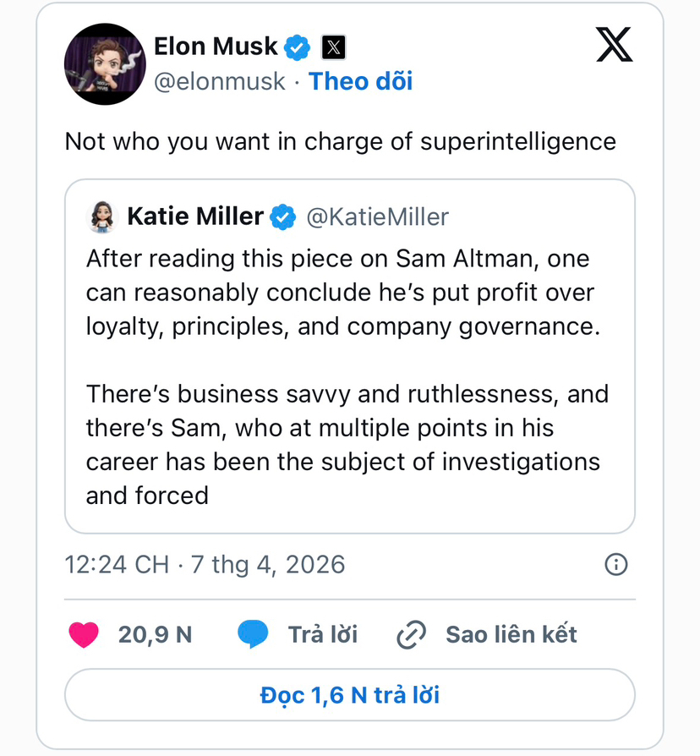The image size is (700, 756).
Task: Click Katie Miller's small avatar
Action: point(101,217)
